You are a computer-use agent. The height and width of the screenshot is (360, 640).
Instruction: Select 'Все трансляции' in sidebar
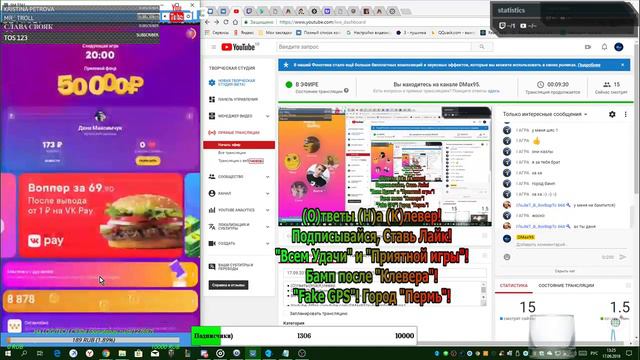coord(232,153)
